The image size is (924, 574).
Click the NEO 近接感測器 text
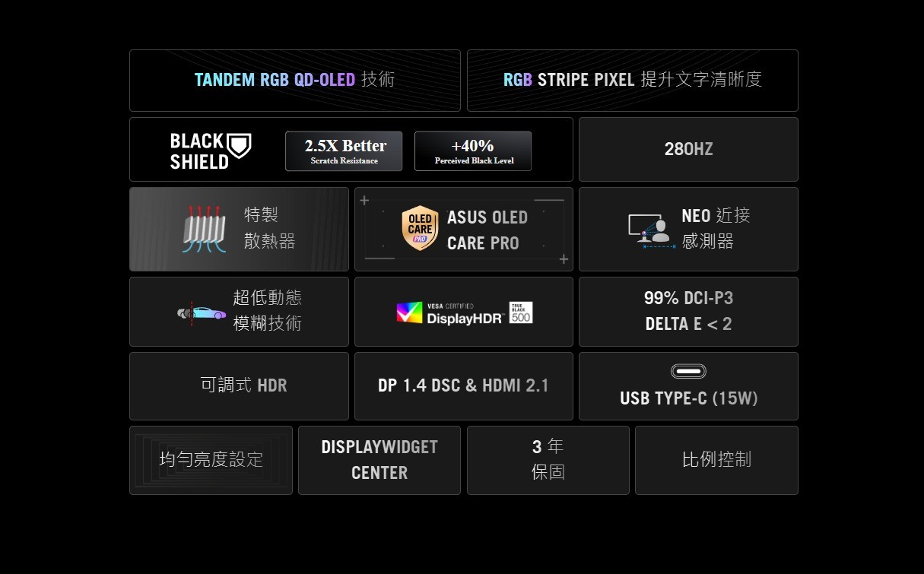[x=716, y=228]
